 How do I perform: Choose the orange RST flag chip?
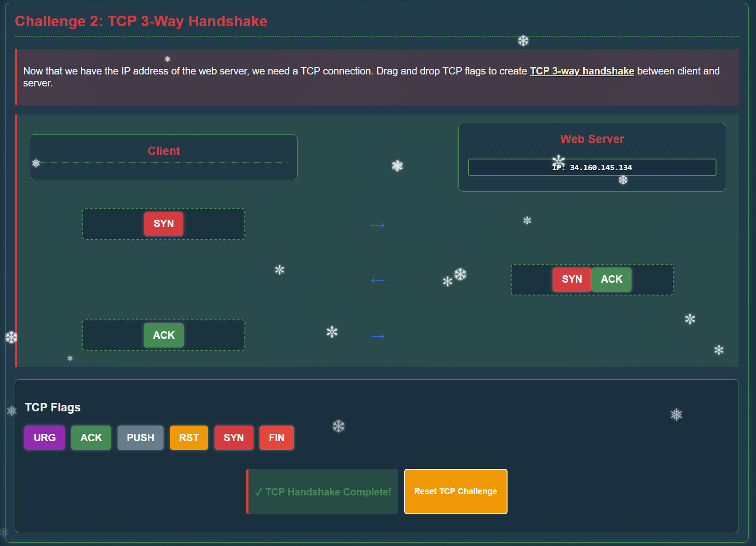point(189,438)
